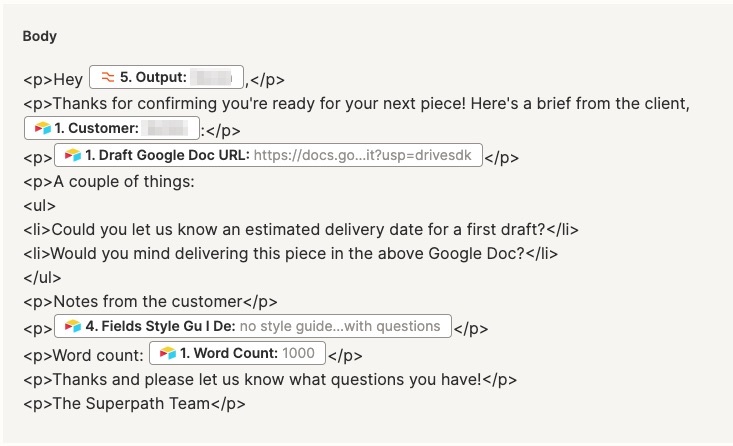Image resolution: width=733 pixels, height=446 pixels.
Task: Select the Draft Google Doc URL field pill
Action: 268,155
